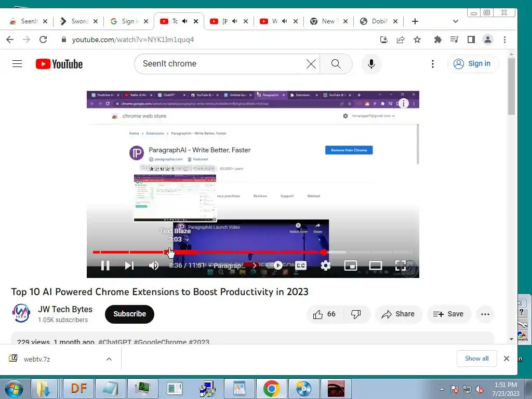
Task: Toggle theater mode
Action: (x=375, y=265)
